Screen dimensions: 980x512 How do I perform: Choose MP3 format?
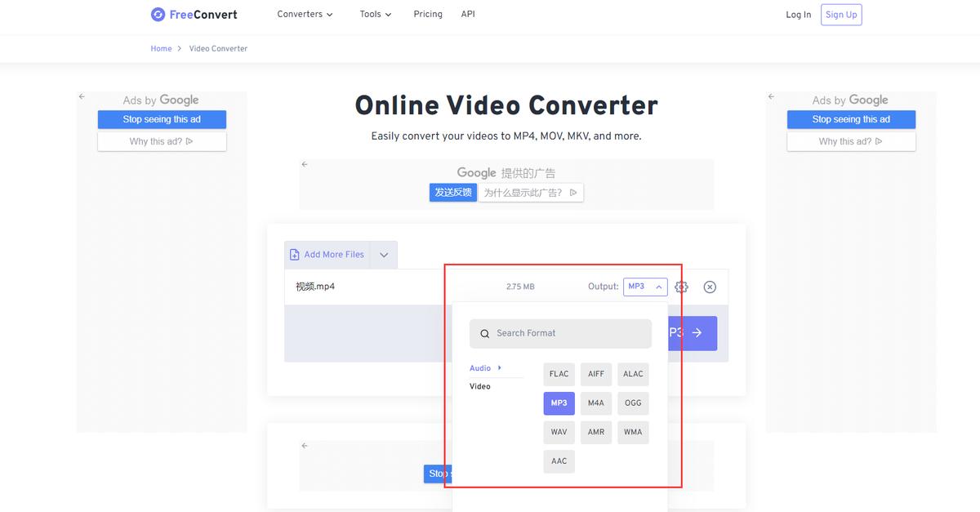(x=559, y=403)
